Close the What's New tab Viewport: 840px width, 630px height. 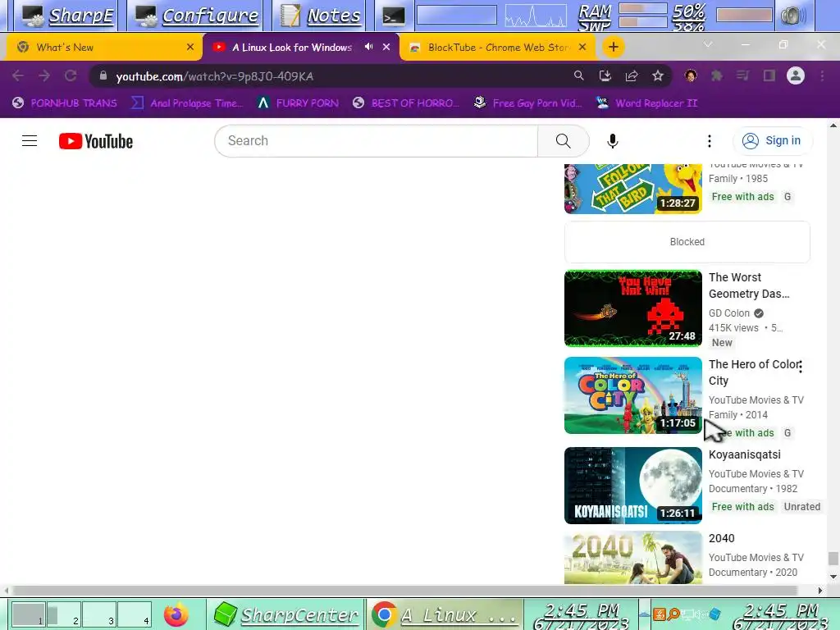[x=190, y=47]
